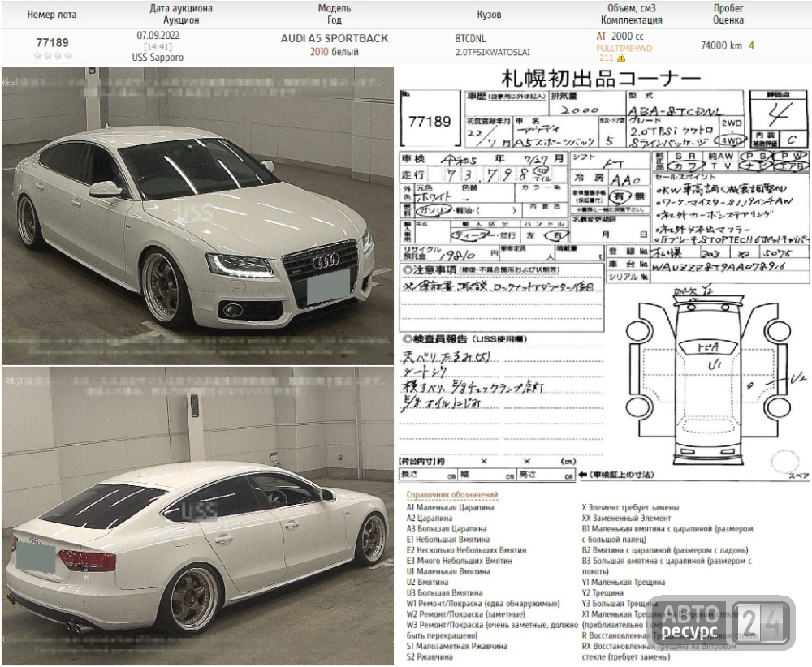Image resolution: width=812 pixels, height=667 pixels.
Task: Click the mileage value 74000 km
Action: pos(721,45)
